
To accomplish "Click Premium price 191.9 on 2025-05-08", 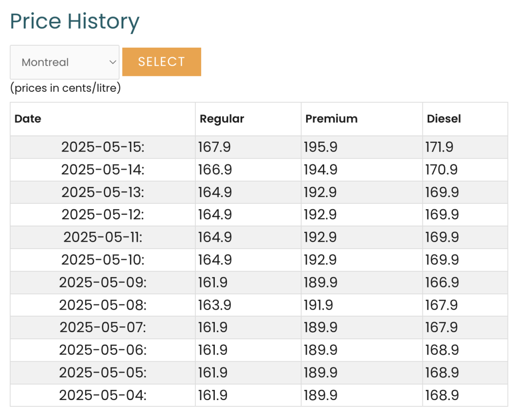I will (318, 305).
